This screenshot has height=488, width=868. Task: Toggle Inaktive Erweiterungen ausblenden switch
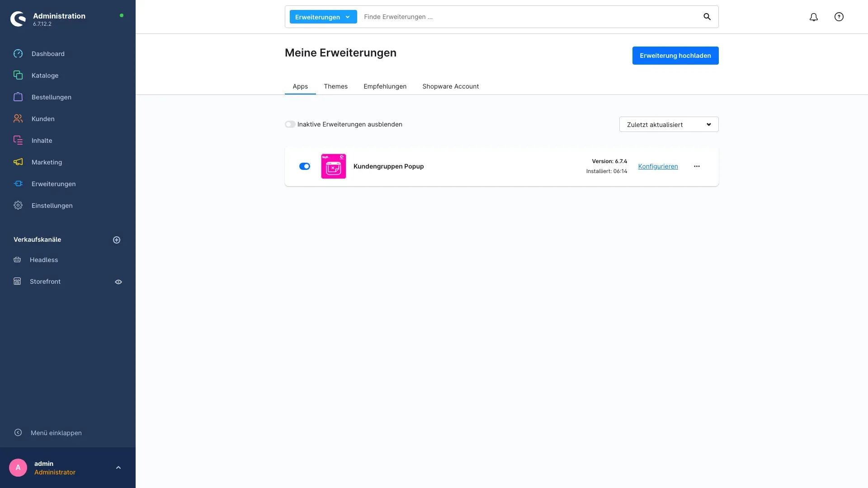(290, 124)
